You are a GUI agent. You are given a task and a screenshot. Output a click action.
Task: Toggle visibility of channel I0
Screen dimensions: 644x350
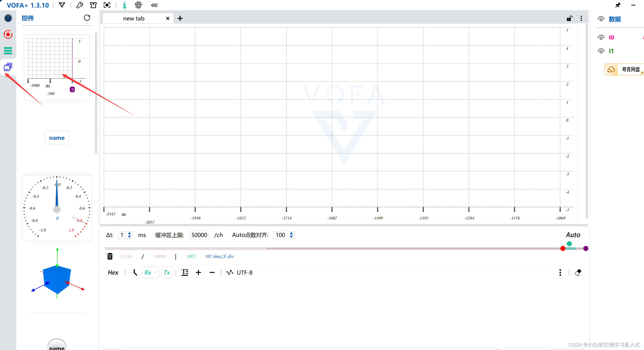(601, 37)
